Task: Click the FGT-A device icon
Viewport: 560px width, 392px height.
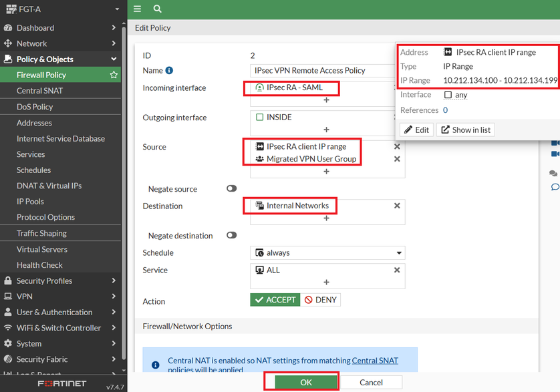Action: (11, 9)
